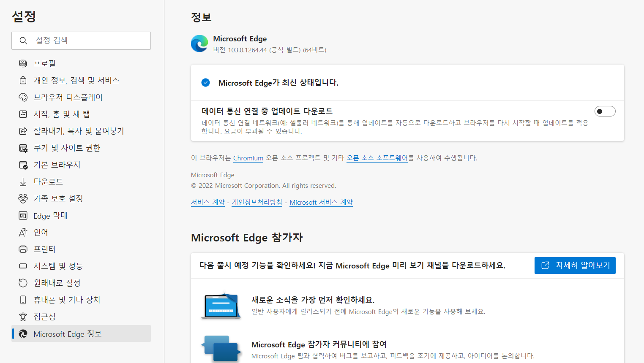Image resolution: width=644 pixels, height=363 pixels.
Task: Click the 자세히 알아보기 button
Action: [x=575, y=265]
